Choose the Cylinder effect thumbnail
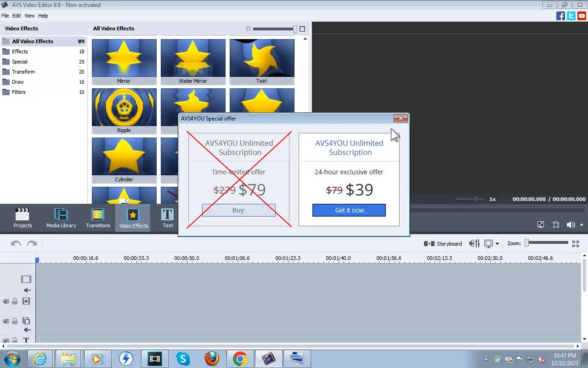 point(124,160)
